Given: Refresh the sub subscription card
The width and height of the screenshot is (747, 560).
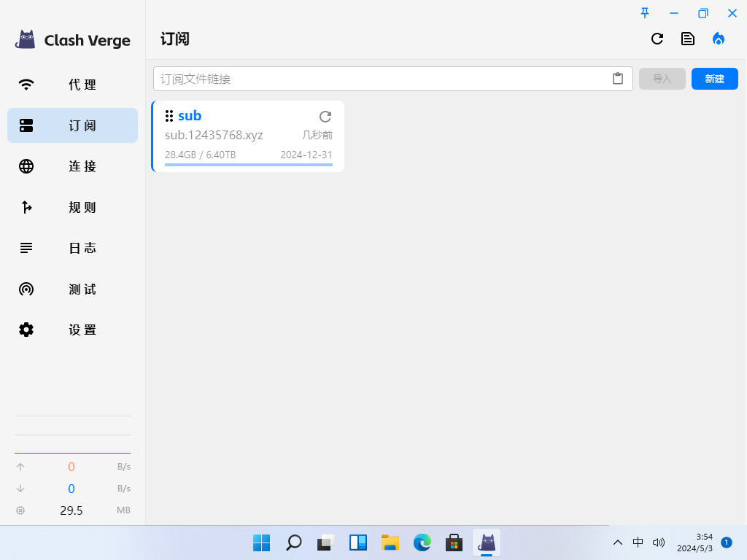Looking at the screenshot, I should [x=325, y=117].
